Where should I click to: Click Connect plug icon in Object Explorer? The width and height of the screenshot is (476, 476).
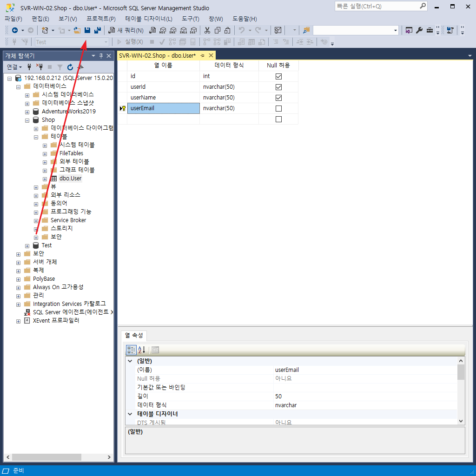[x=29, y=67]
